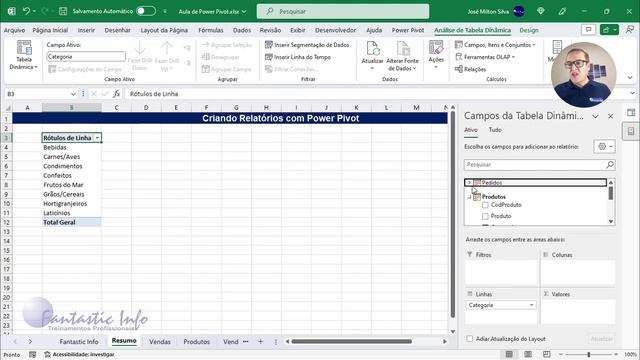This screenshot has height=360, width=640.
Task: Open Ferramentas OLAP dropdown
Action: 485,57
